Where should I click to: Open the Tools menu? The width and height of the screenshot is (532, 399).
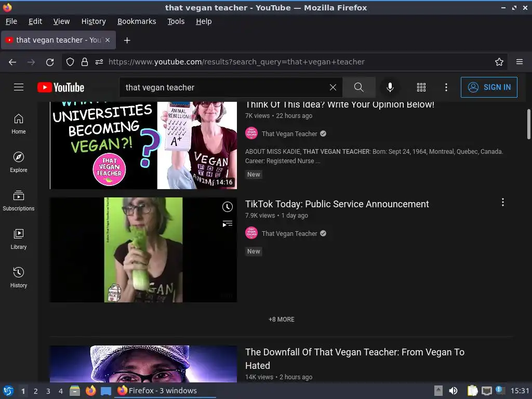point(176,21)
